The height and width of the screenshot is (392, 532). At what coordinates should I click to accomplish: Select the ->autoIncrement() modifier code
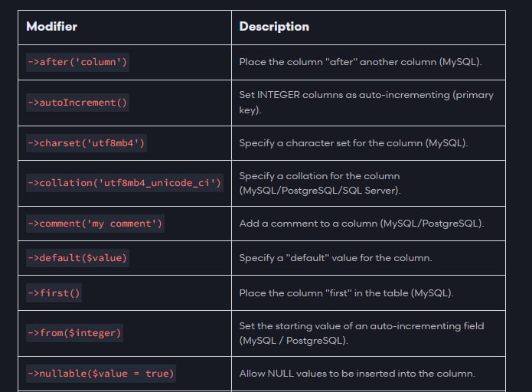click(77, 103)
